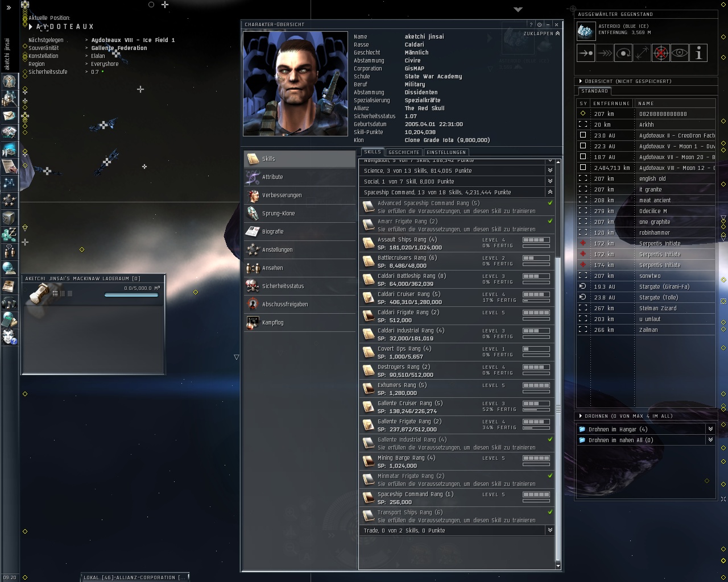Open the globe browser icon in the sidebar
Screen dimensions: 728x582
pyautogui.click(x=9, y=268)
